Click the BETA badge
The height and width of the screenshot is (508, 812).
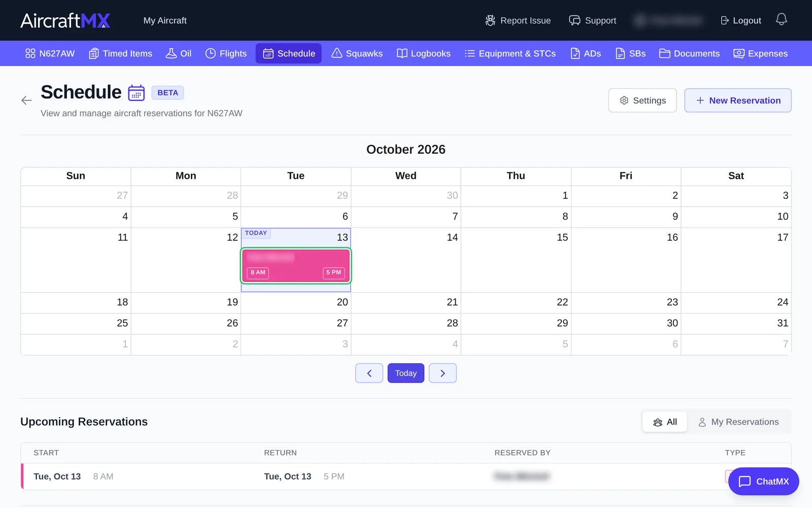point(167,93)
